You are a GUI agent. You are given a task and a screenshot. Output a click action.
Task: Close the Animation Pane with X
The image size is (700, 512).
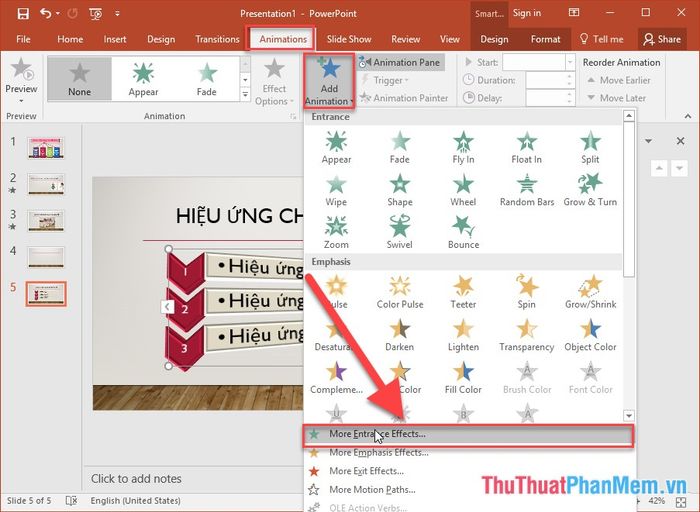[x=680, y=141]
